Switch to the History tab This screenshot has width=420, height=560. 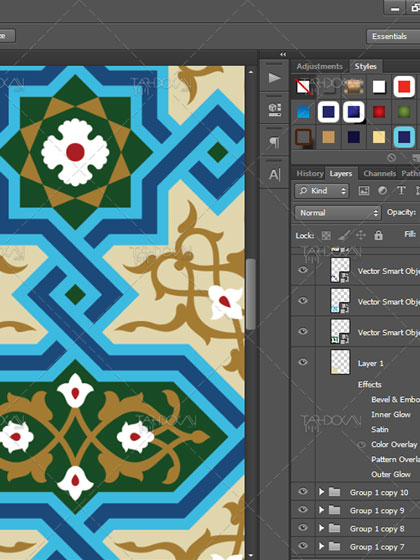[310, 174]
